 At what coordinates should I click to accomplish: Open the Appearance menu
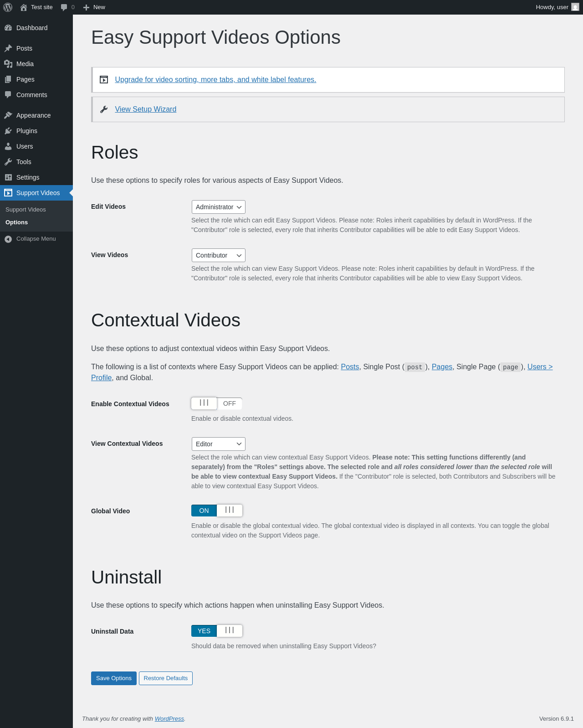(x=36, y=115)
